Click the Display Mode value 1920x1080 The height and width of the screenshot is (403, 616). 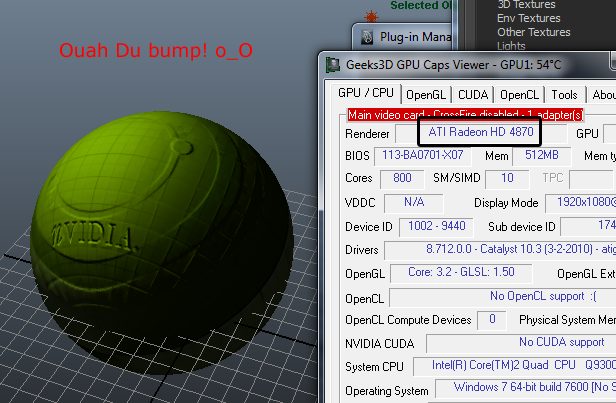pyautogui.click(x=580, y=203)
